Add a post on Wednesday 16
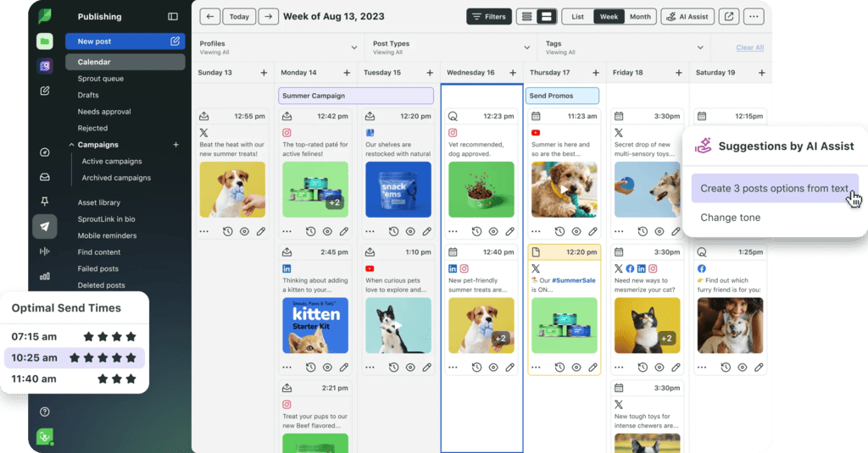 513,73
